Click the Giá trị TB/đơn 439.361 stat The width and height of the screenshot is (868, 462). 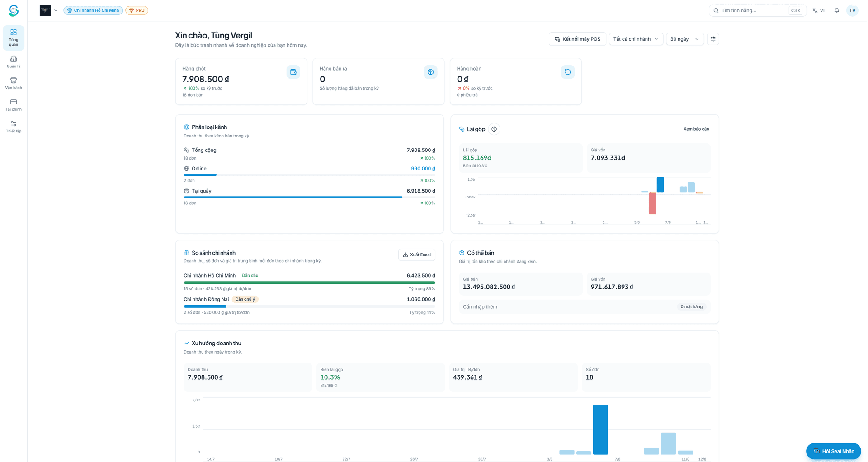tap(513, 377)
